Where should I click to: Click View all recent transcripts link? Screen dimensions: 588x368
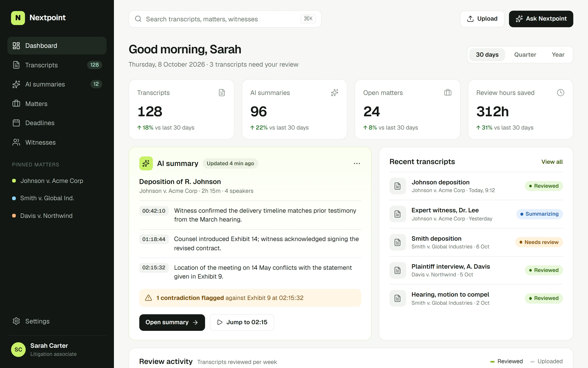click(552, 162)
